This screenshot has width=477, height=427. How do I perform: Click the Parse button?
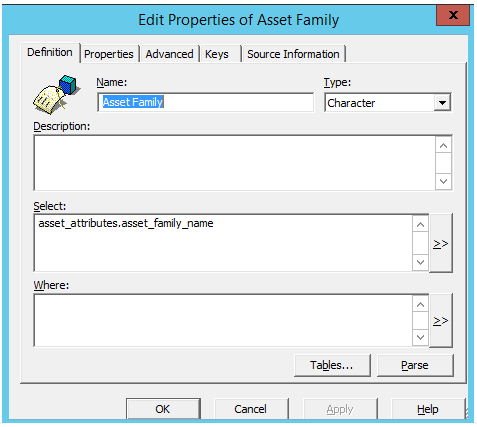pyautogui.click(x=415, y=365)
